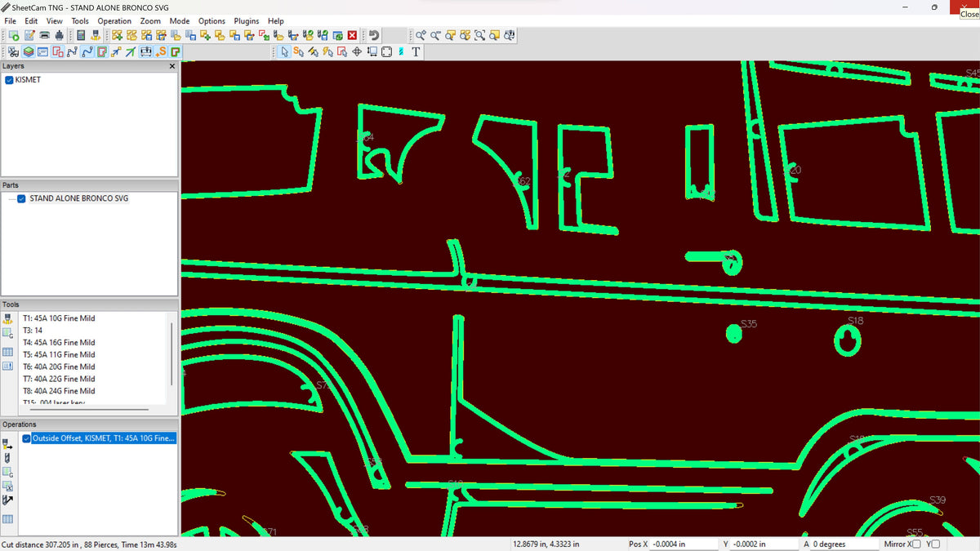
Task: Select tool 'T1: 45A 10G Fine Mild'
Action: [x=59, y=318]
